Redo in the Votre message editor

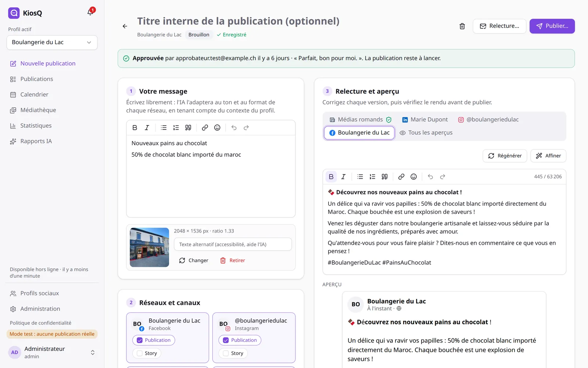coord(246,128)
